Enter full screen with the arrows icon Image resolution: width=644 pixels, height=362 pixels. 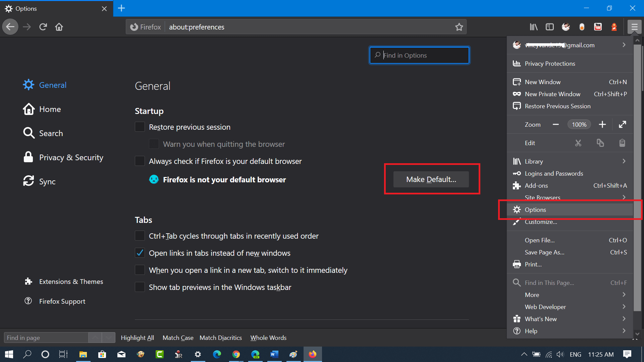pyautogui.click(x=623, y=124)
